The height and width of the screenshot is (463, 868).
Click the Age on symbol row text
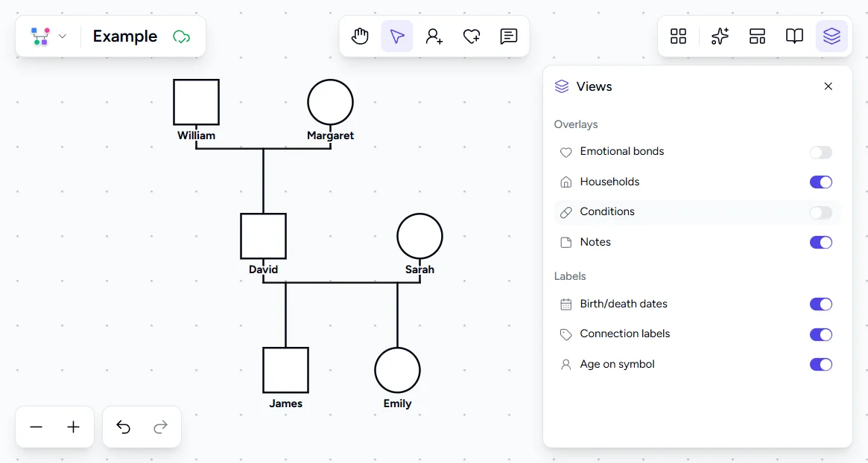tap(617, 364)
